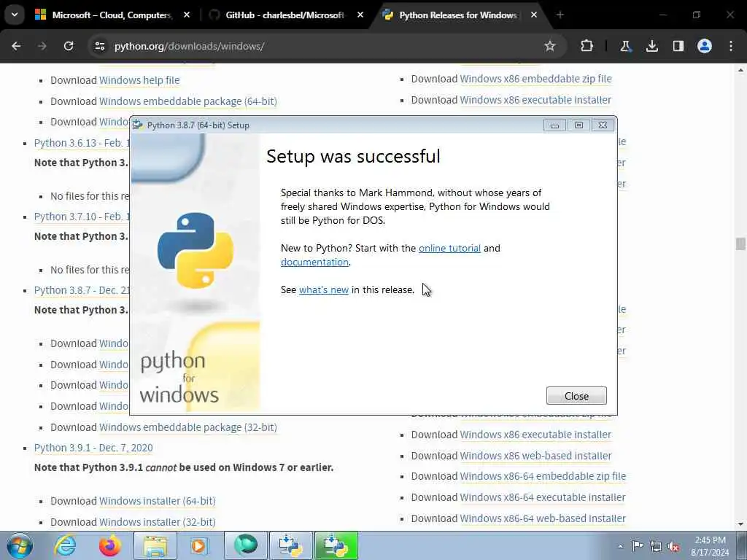Select Python Releases for Windows tab

tap(458, 15)
